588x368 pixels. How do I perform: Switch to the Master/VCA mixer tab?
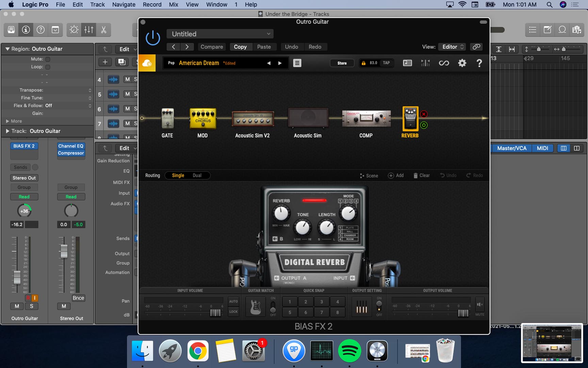tap(511, 148)
